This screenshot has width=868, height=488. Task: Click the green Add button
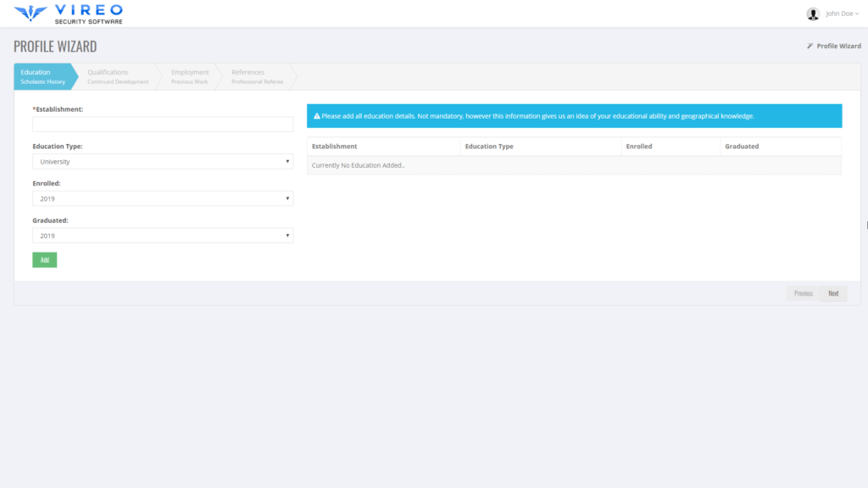(x=44, y=259)
